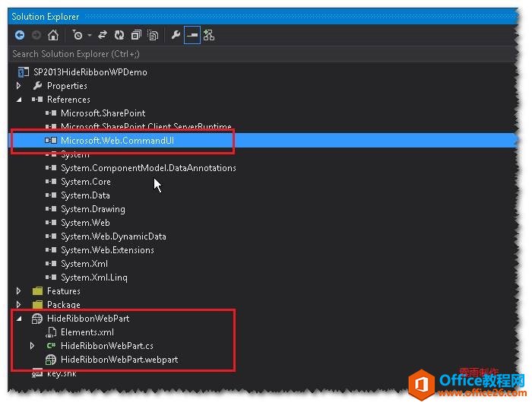This screenshot has width=532, height=406.
Task: Click the HideRibbonWebPart globe icon
Action: pyautogui.click(x=37, y=319)
